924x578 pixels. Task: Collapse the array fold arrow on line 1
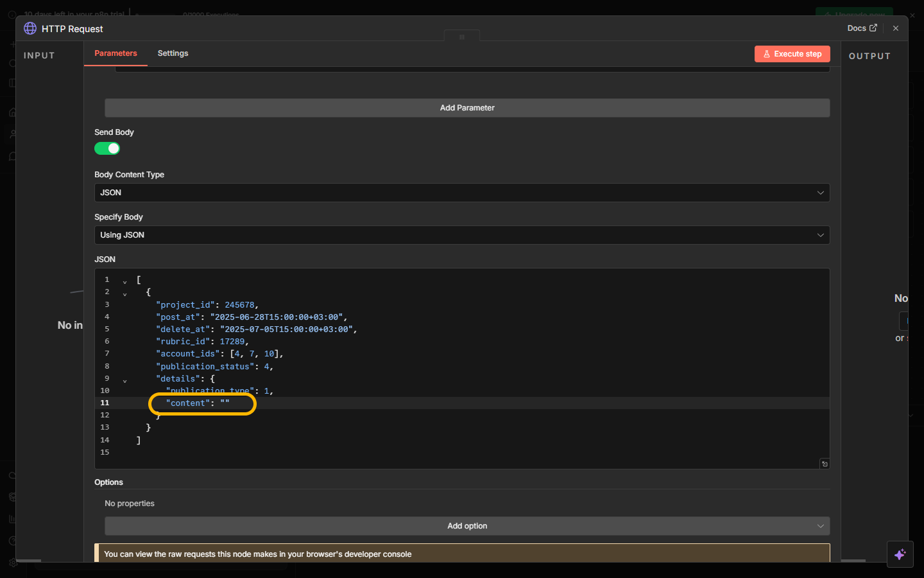click(x=125, y=281)
